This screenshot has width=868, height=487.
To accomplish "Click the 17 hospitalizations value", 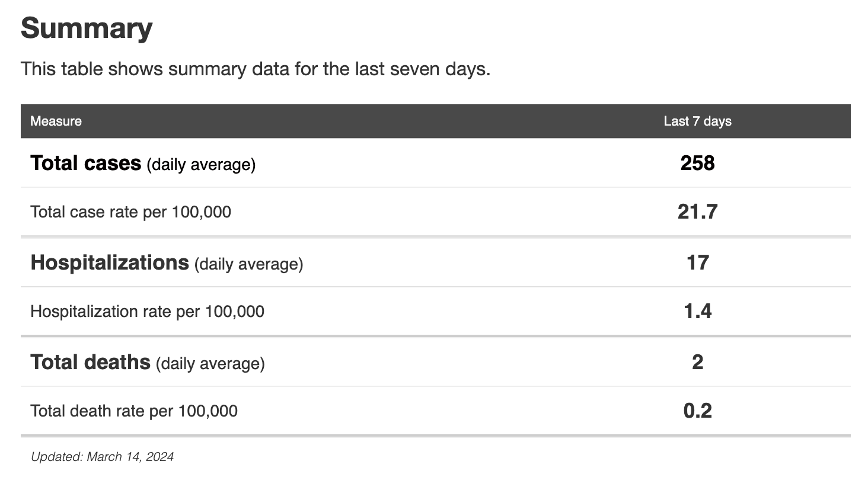I will tap(697, 263).
